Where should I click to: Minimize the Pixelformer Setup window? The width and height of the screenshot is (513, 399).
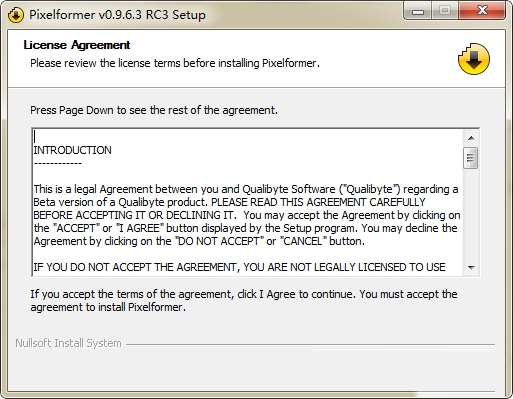click(418, 11)
